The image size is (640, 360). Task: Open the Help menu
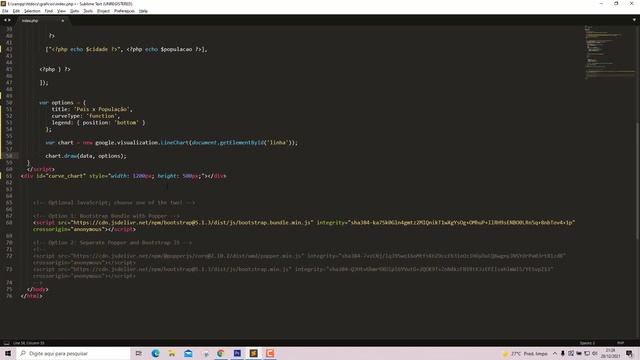(x=143, y=11)
